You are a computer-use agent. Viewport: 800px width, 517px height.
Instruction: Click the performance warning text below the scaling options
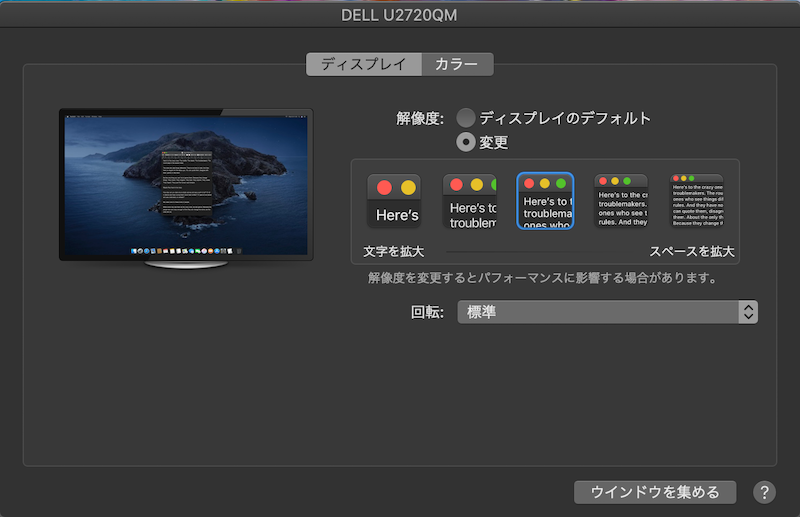point(542,278)
